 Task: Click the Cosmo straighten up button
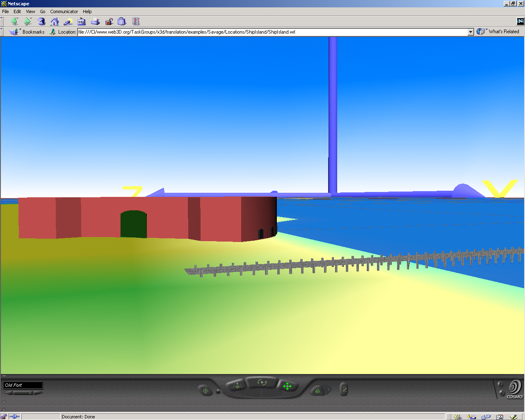click(x=344, y=389)
